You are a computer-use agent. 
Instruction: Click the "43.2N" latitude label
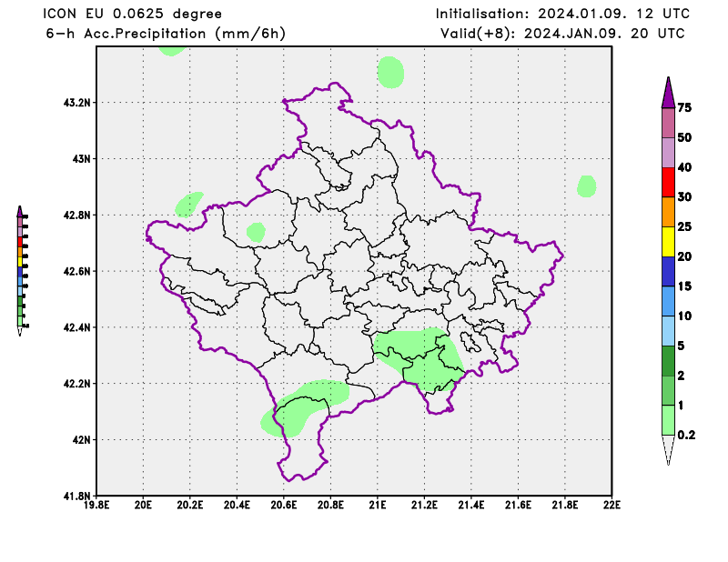(76, 103)
